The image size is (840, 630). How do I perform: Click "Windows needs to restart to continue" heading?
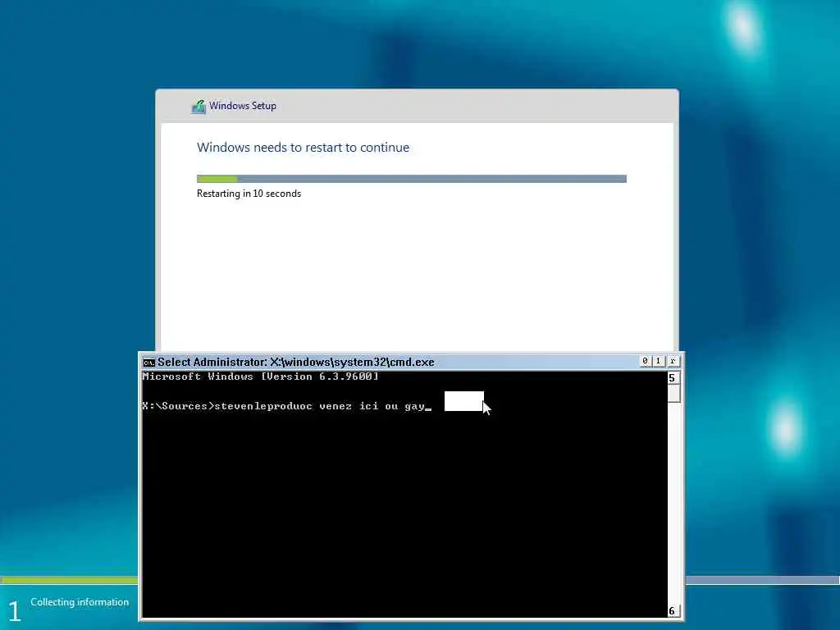pos(303,148)
